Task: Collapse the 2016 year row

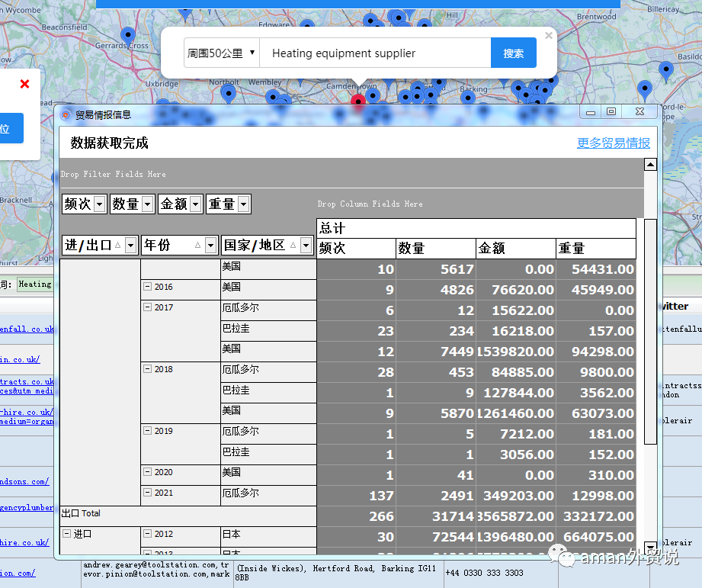Action: (x=147, y=286)
